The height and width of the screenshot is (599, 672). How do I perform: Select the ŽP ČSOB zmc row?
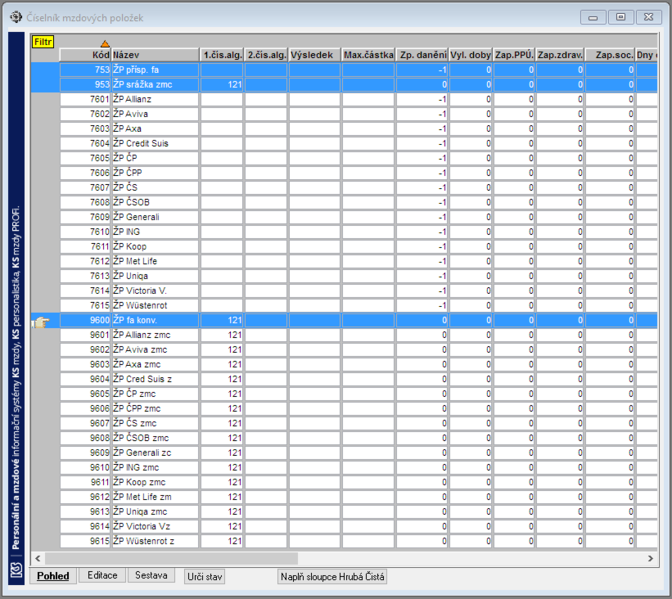pyautogui.click(x=344, y=438)
